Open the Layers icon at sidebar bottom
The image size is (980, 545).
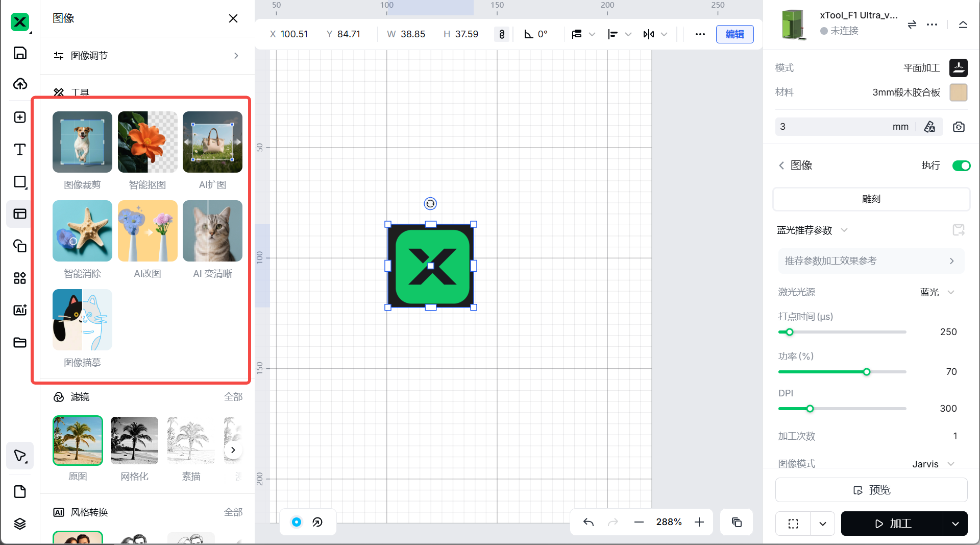pos(20,524)
